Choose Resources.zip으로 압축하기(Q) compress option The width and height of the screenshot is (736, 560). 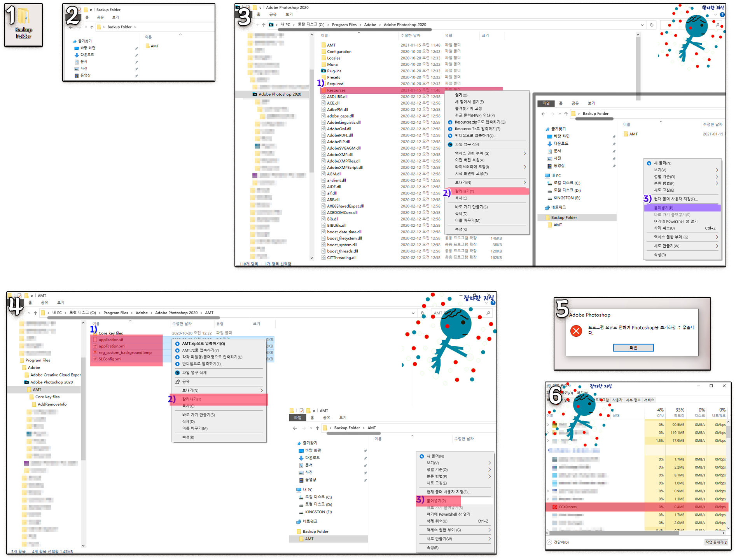tap(480, 122)
